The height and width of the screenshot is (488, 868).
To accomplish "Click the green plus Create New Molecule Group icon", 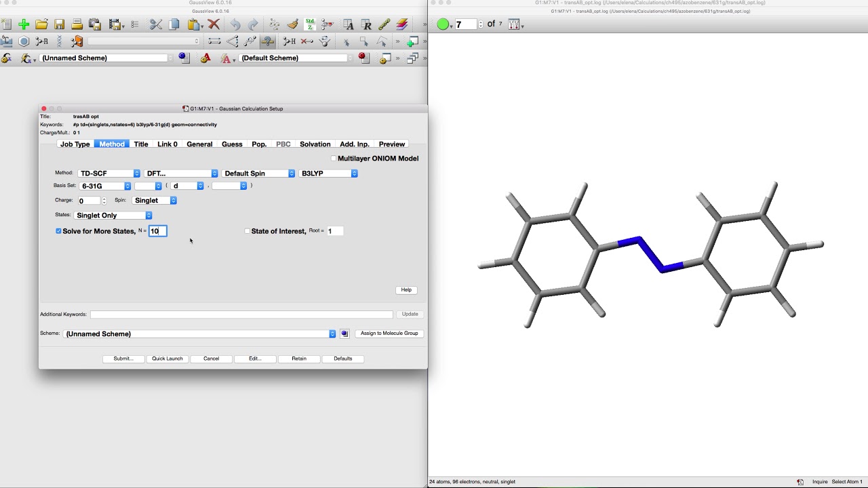I will (24, 24).
